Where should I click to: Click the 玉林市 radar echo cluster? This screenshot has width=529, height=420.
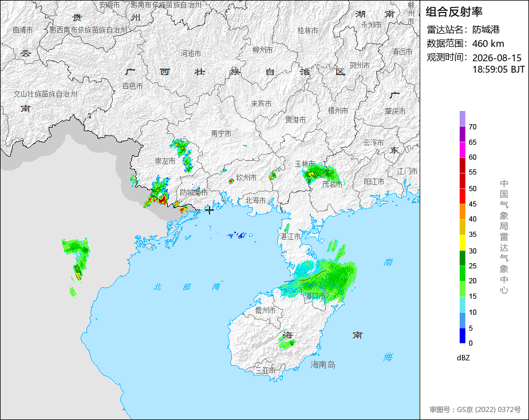319,173
